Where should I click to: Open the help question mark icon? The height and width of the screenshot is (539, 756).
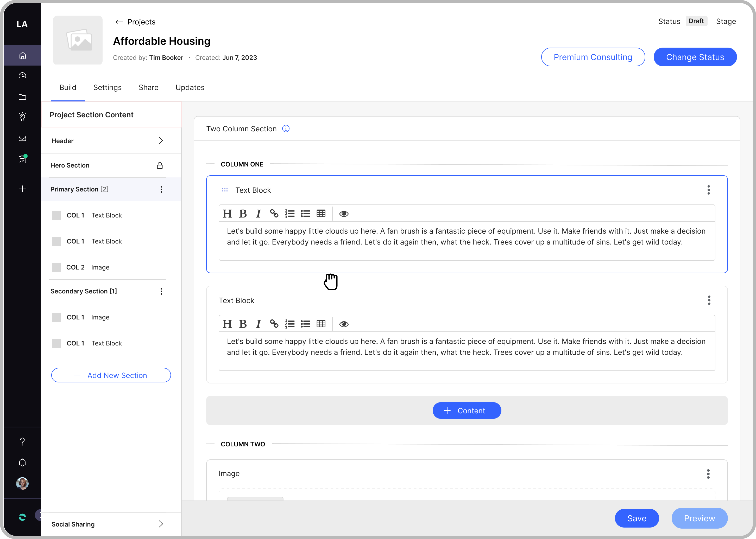point(22,441)
